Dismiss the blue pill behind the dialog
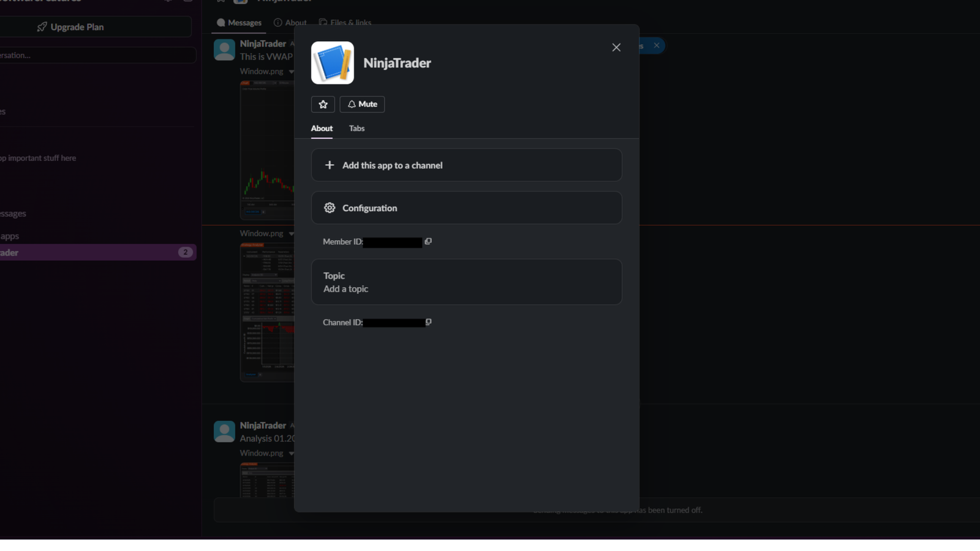Viewport: 980px width, 551px height. tap(657, 45)
